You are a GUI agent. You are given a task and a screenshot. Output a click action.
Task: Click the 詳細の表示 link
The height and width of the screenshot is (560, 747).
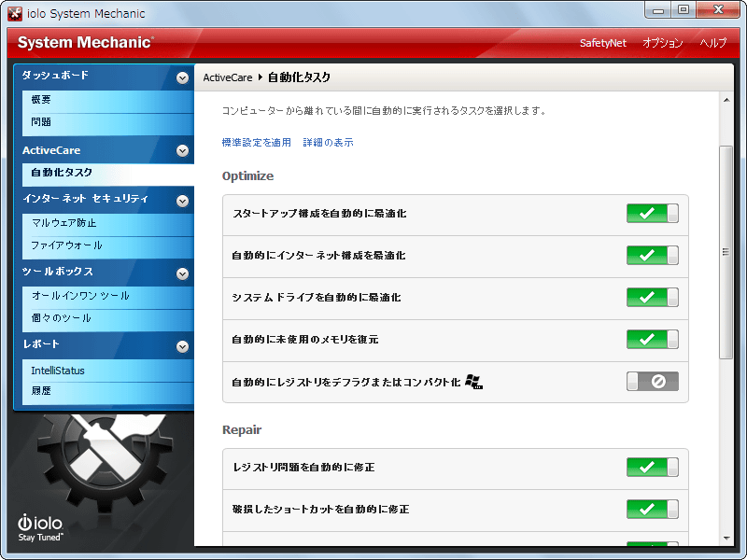coord(329,143)
